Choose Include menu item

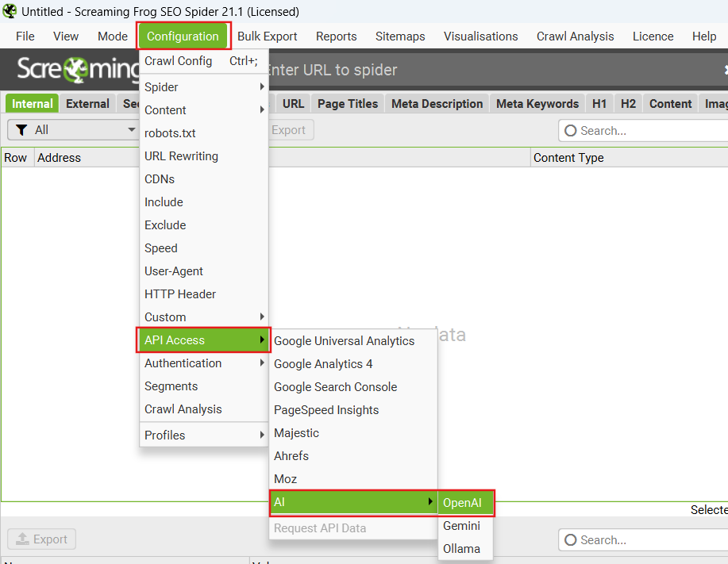(204, 202)
